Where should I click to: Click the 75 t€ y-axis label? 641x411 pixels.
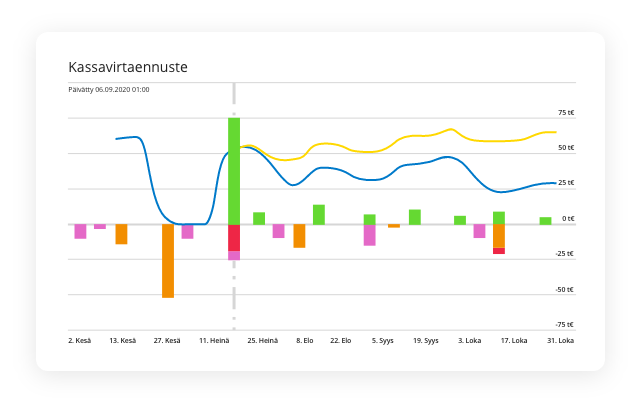pyautogui.click(x=566, y=113)
